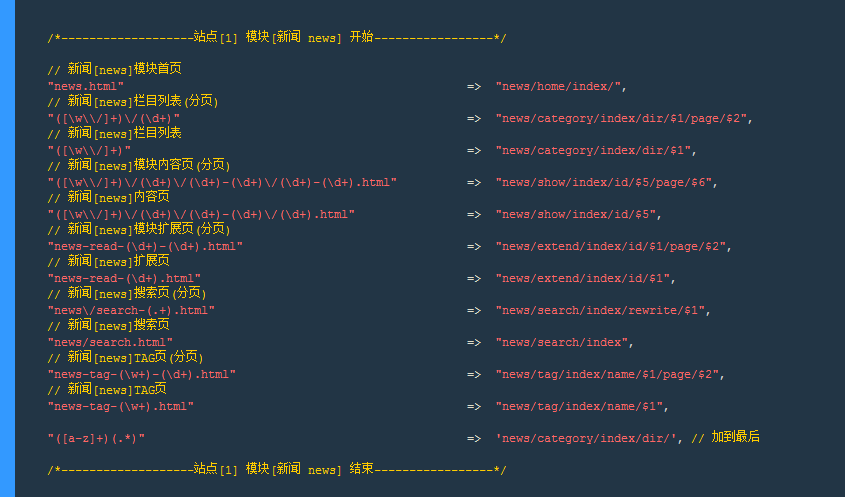845x497 pixels.
Task: Click the "news/tag/index/name/$1/page/$2" target
Action: tap(608, 375)
